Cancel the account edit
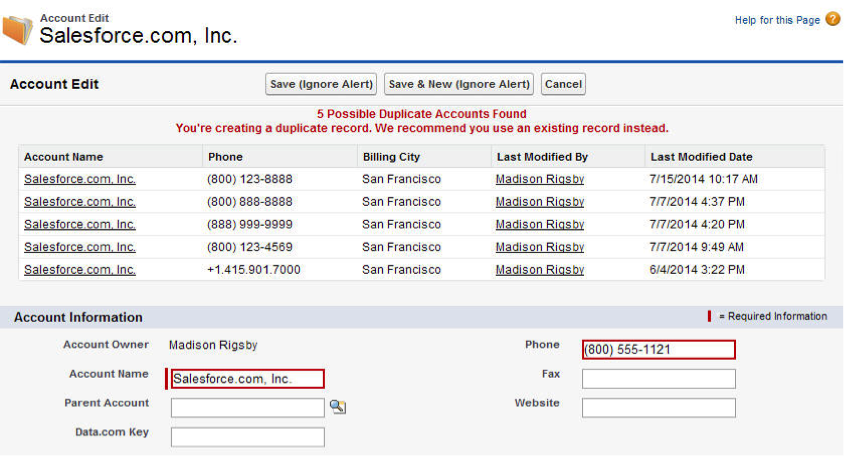Screen dimensions: 844x456 563,85
